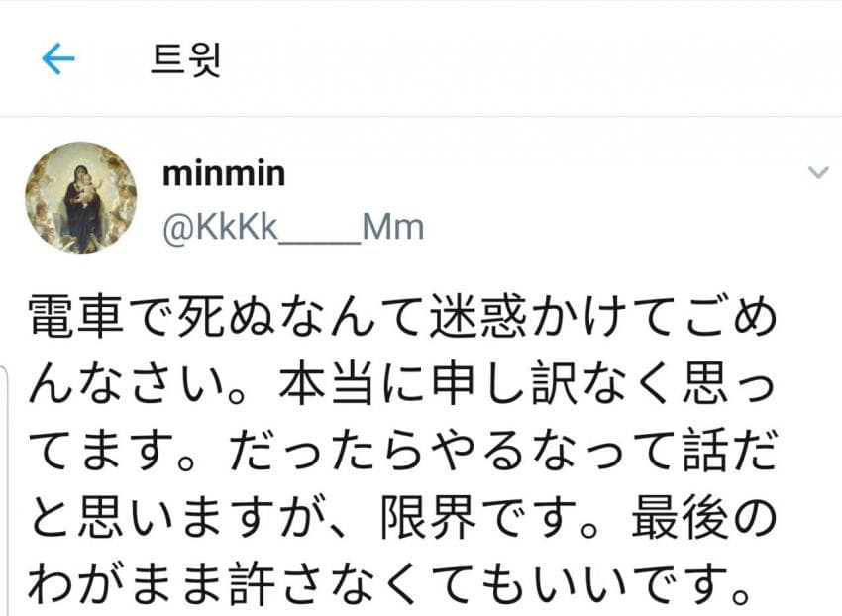The width and height of the screenshot is (842, 616).
Task: Tap the blue back arrow
Action: 58,59
